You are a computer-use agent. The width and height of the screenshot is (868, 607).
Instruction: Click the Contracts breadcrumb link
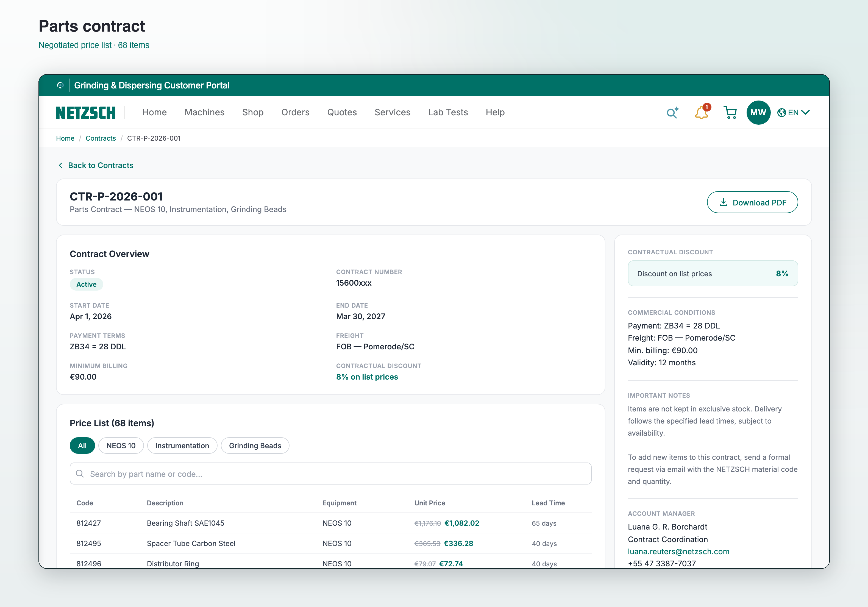(101, 138)
